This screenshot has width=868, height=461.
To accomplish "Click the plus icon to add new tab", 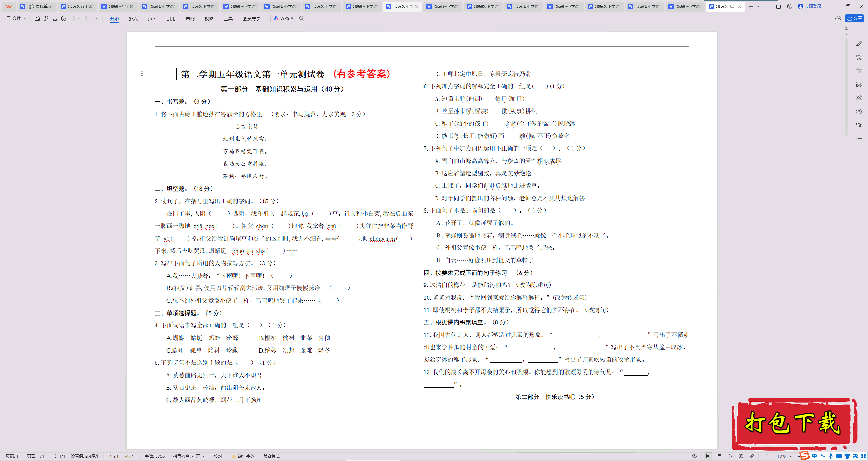I will pyautogui.click(x=751, y=6).
